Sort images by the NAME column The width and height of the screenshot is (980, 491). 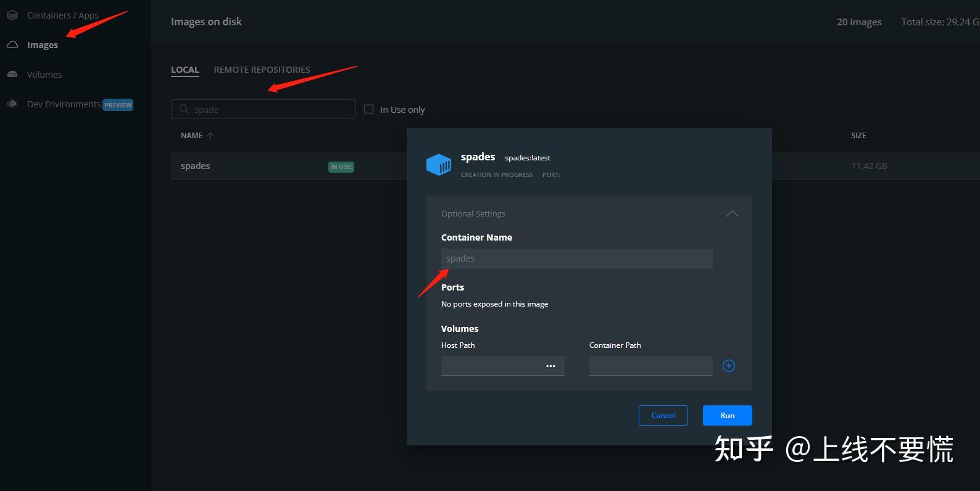(x=192, y=136)
